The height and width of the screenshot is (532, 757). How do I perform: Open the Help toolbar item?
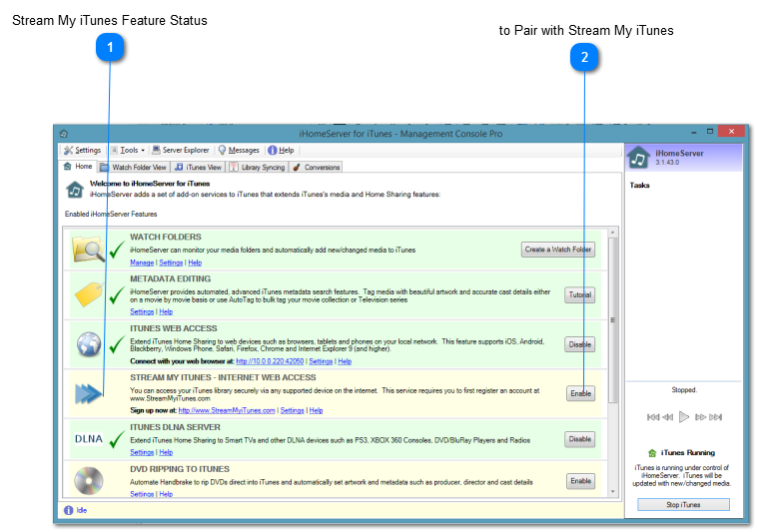click(x=281, y=151)
